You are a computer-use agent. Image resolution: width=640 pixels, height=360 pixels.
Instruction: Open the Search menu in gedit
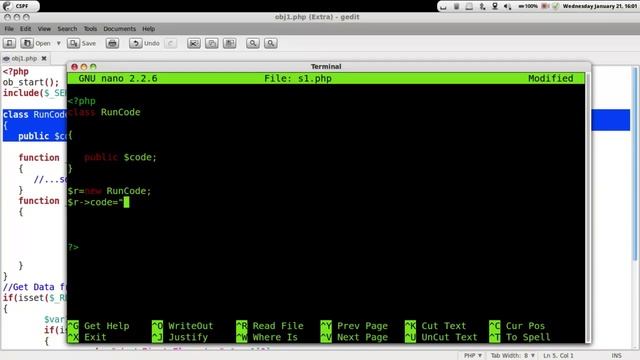coord(67,29)
